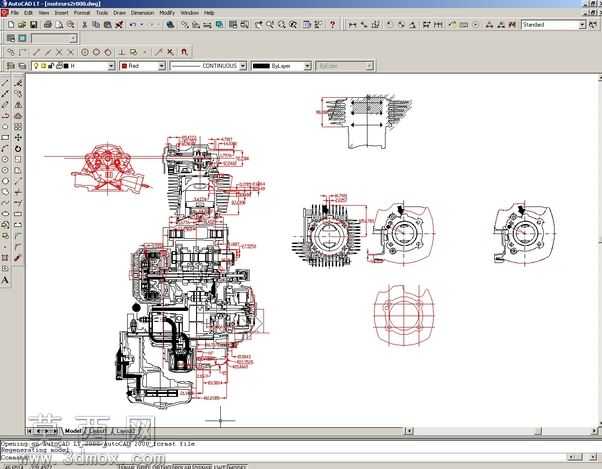Pick the Intersection object snap icon

(x=59, y=52)
